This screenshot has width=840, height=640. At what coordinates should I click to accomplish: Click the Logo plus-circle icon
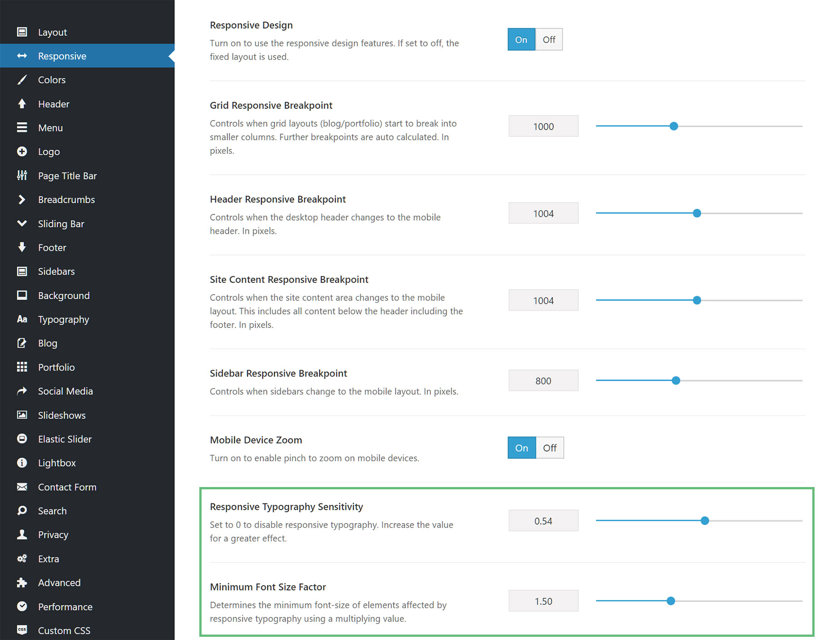[x=22, y=152]
